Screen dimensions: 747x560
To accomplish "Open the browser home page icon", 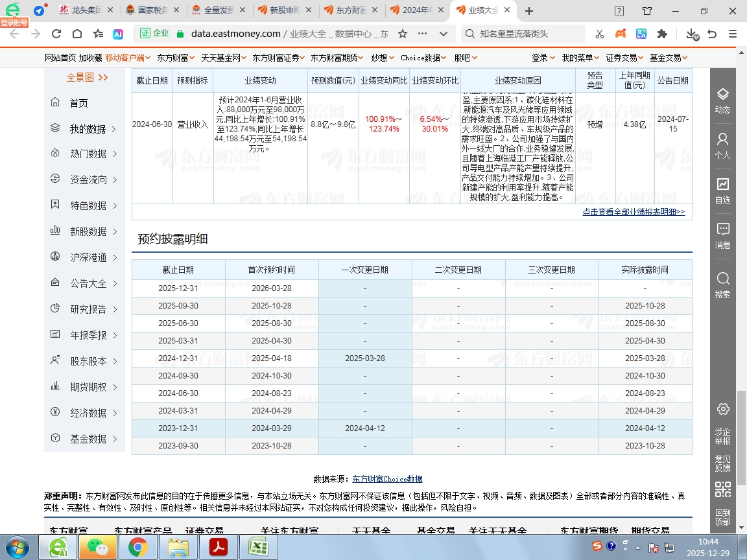I will pos(77,34).
